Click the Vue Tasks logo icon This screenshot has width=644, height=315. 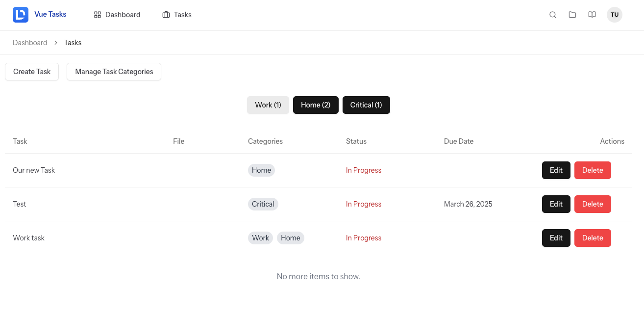(21, 15)
